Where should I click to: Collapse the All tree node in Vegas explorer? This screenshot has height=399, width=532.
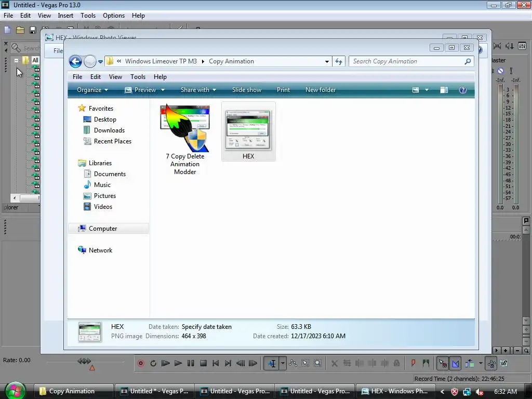(16, 60)
